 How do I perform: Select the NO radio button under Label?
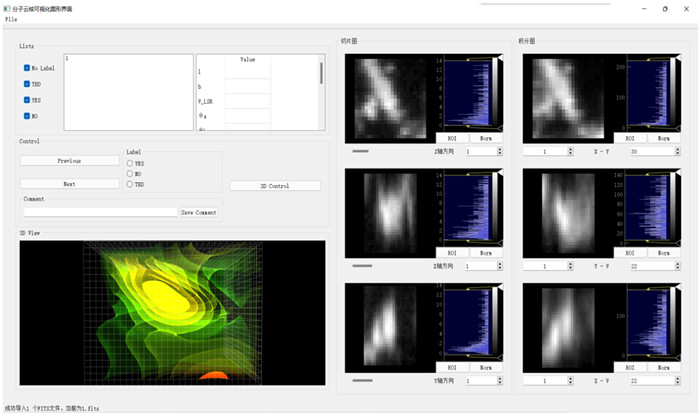tap(130, 173)
